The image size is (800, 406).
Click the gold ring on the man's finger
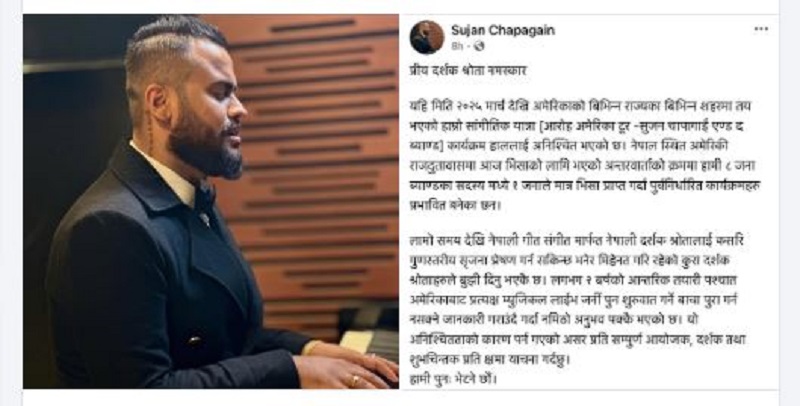[x=354, y=378]
